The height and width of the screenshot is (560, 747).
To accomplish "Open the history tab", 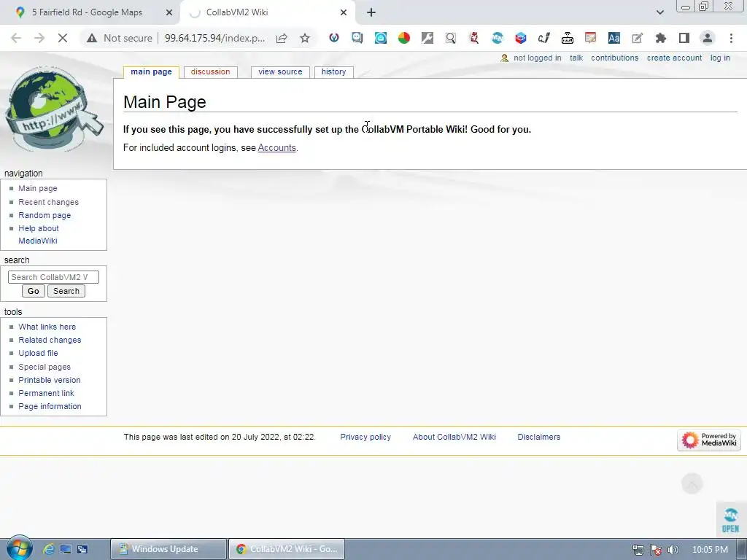I will tap(333, 72).
